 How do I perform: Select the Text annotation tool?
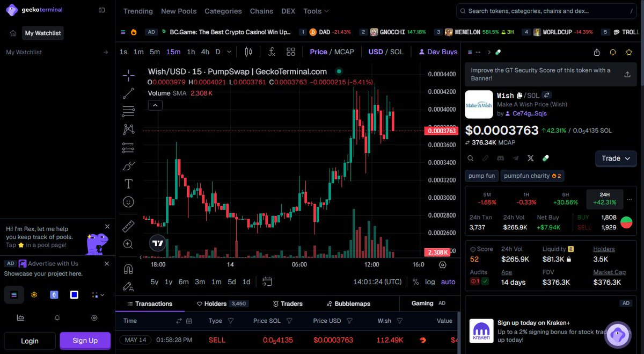tap(128, 184)
